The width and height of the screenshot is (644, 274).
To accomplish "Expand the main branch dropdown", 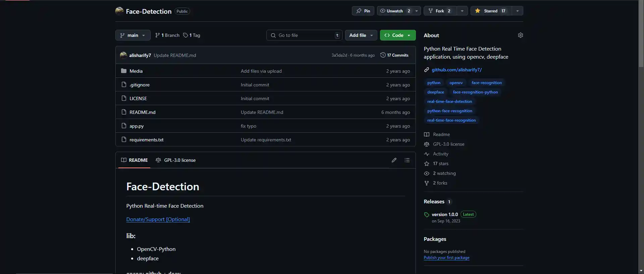I will [133, 35].
